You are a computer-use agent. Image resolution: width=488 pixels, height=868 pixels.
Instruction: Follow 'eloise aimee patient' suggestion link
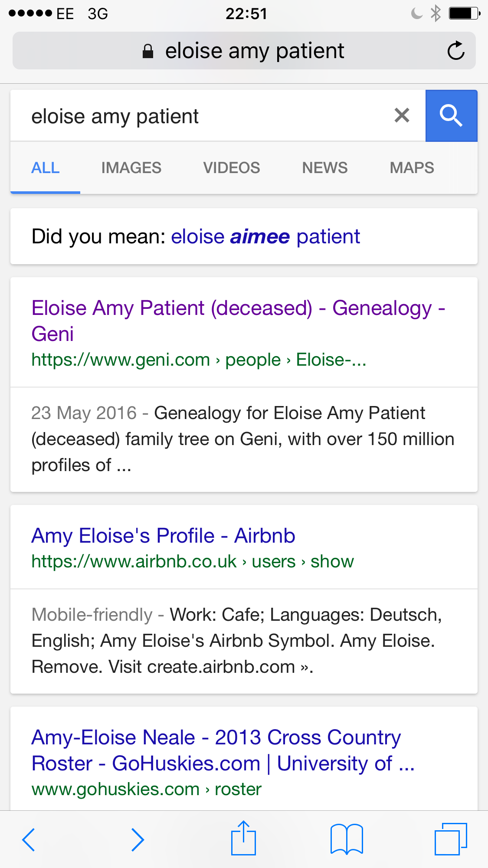pyautogui.click(x=265, y=237)
